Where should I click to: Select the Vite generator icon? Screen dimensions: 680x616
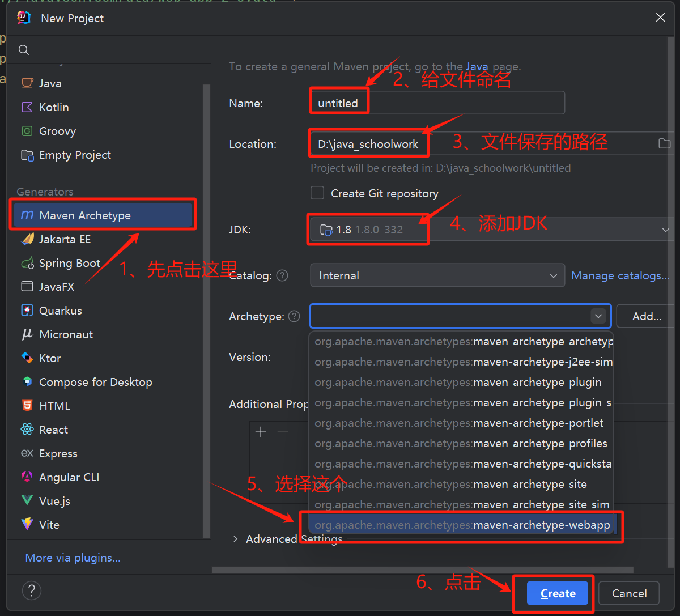pyautogui.click(x=27, y=525)
